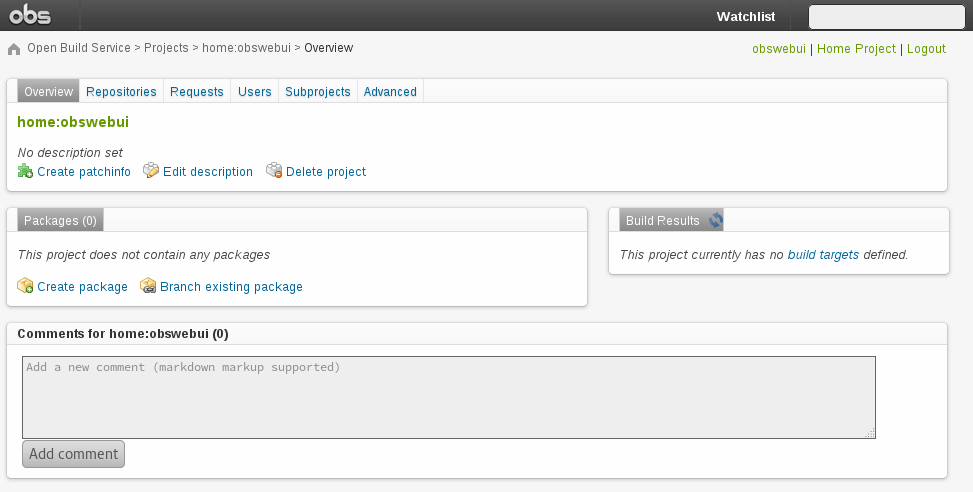
Task: Click the Logout link
Action: 926,48
